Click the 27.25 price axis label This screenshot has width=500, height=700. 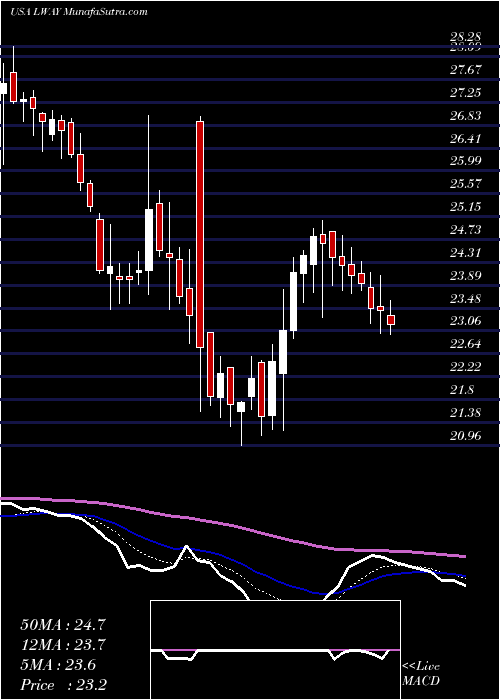tap(466, 92)
